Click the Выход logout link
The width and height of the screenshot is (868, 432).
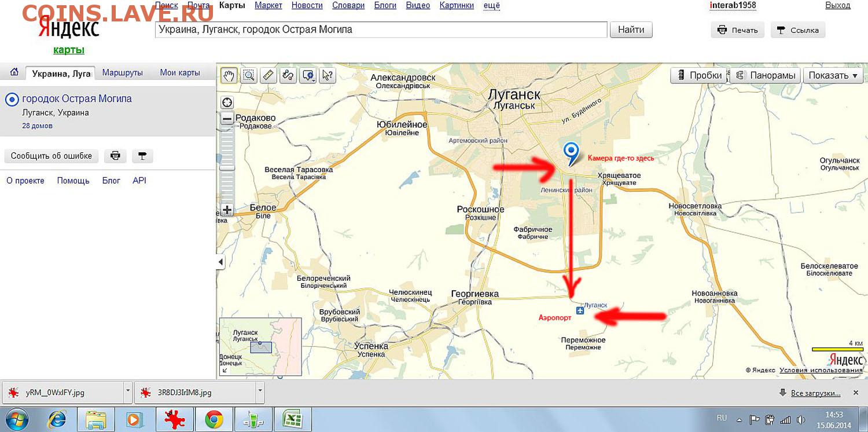(x=837, y=5)
